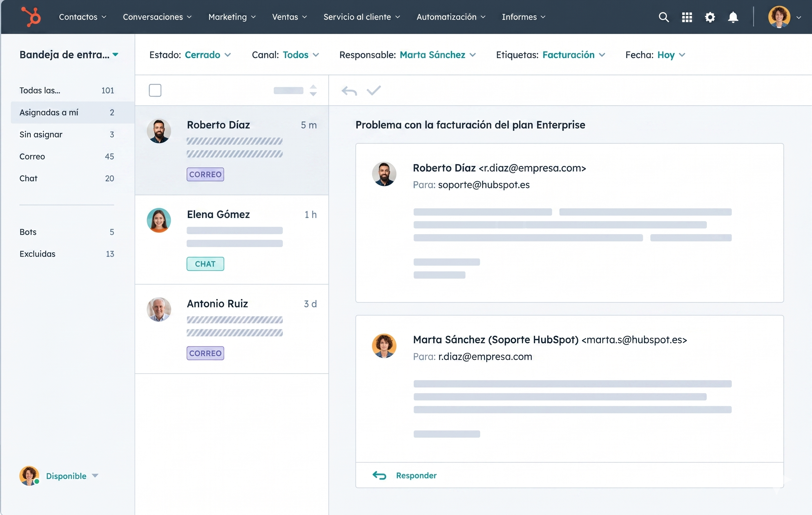The height and width of the screenshot is (515, 812).
Task: Click the soporte@hubspot.es recipient address
Action: pyautogui.click(x=484, y=185)
